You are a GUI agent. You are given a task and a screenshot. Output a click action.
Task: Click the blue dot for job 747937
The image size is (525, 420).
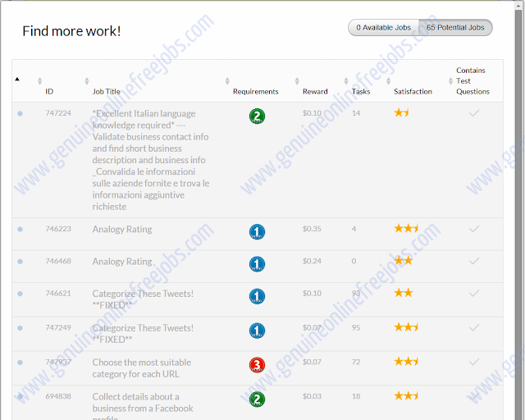20,362
